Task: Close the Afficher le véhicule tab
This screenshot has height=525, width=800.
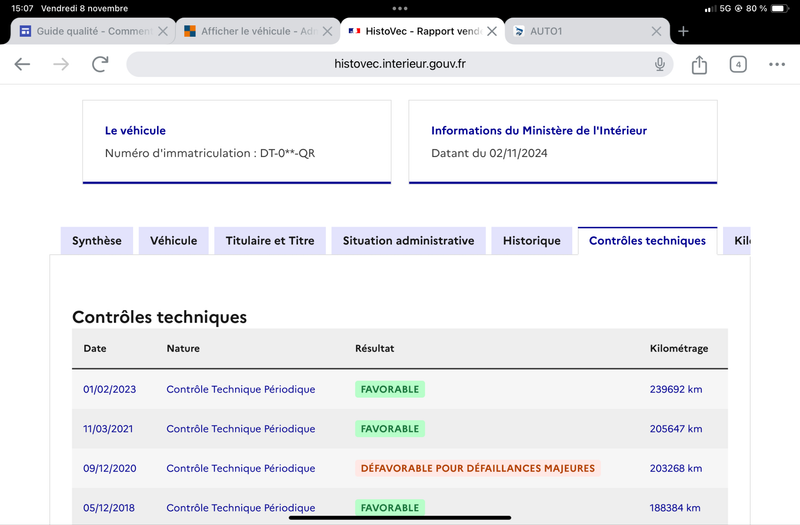Action: click(x=328, y=32)
